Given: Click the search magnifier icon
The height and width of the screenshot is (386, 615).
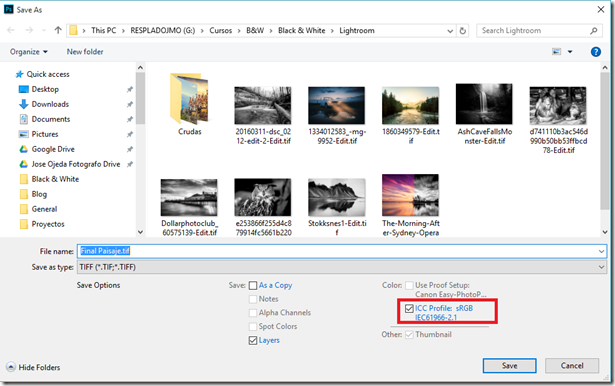Looking at the screenshot, I should pyautogui.click(x=594, y=31).
